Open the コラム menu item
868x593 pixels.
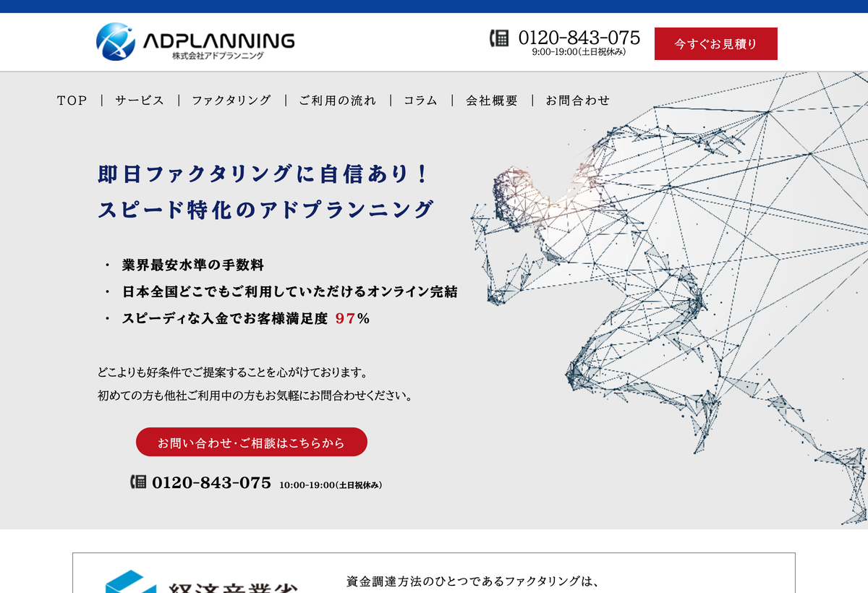click(421, 101)
